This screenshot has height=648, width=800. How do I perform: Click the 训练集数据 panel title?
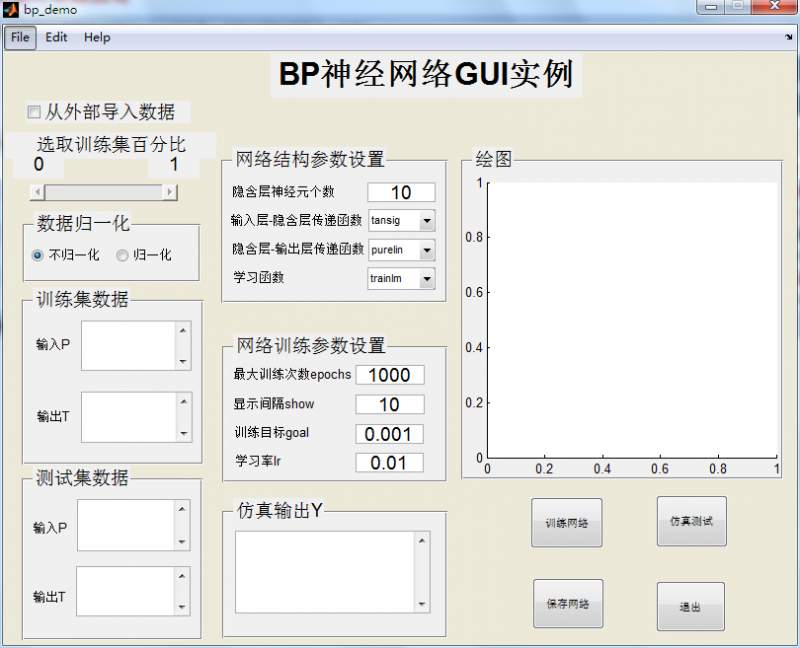coord(83,300)
